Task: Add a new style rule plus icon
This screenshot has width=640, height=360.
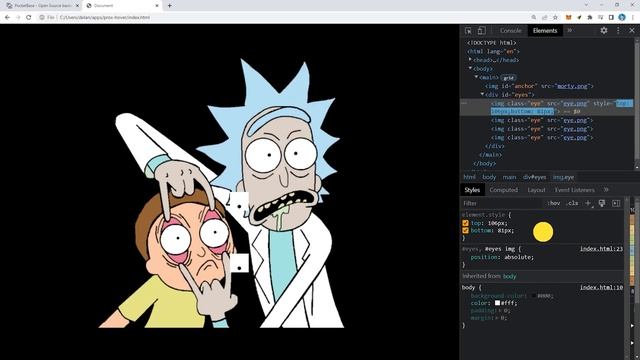Action: point(588,203)
